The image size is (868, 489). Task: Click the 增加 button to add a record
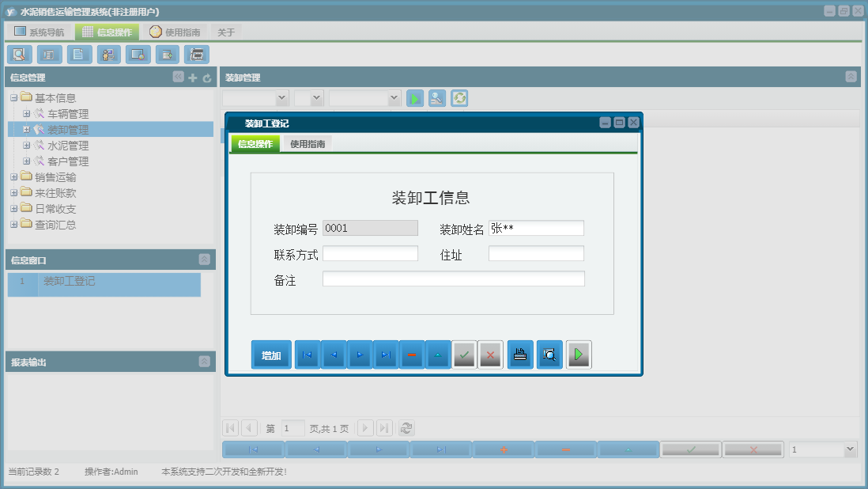[x=271, y=354]
